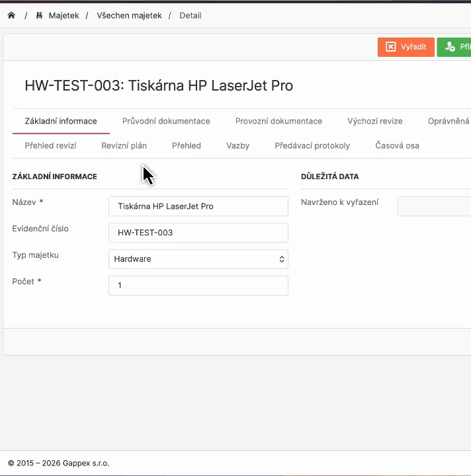Open the Provozní dokumentace tab

(278, 121)
